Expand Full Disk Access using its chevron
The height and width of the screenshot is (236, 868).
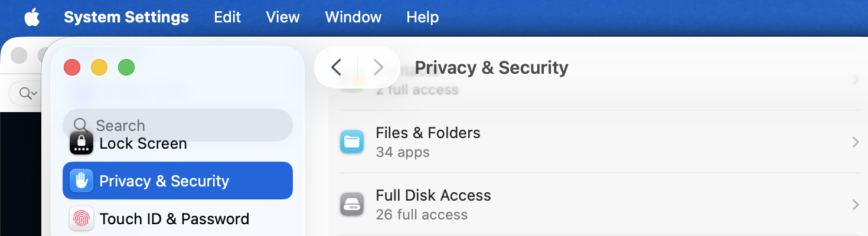pyautogui.click(x=855, y=205)
